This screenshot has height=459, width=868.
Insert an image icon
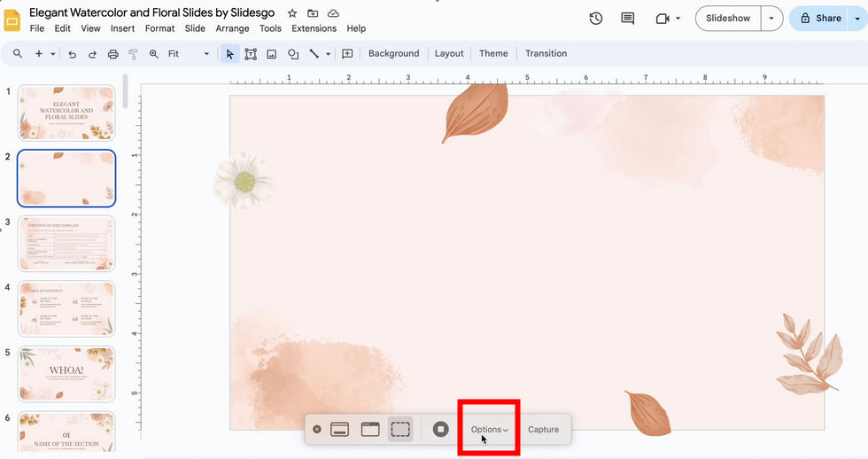coord(271,54)
